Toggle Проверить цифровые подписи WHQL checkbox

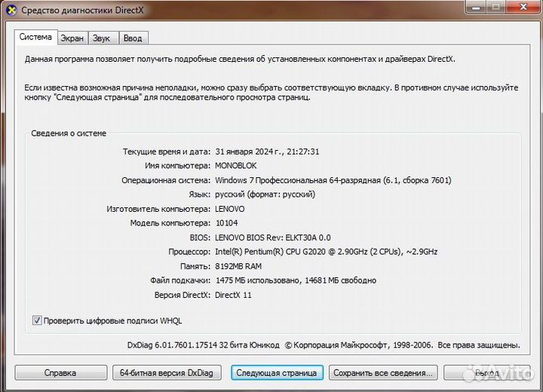tap(37, 320)
